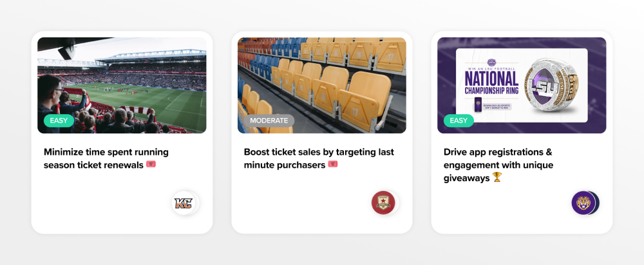Click the LSU tiger logo icon

pos(584,203)
